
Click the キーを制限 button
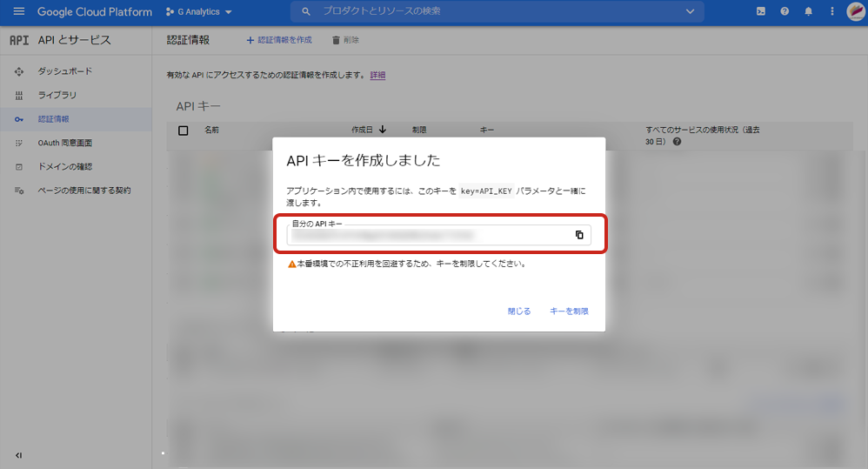(x=569, y=311)
